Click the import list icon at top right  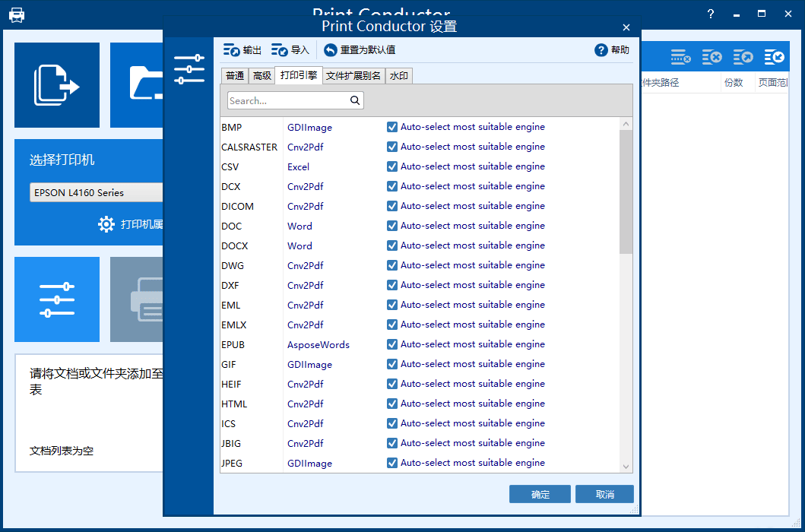(x=775, y=57)
